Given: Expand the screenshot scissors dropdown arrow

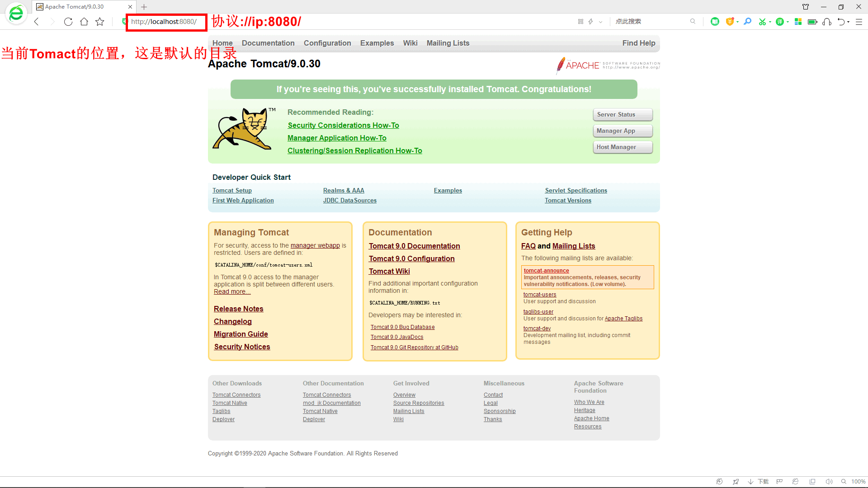Looking at the screenshot, I should click(770, 22).
